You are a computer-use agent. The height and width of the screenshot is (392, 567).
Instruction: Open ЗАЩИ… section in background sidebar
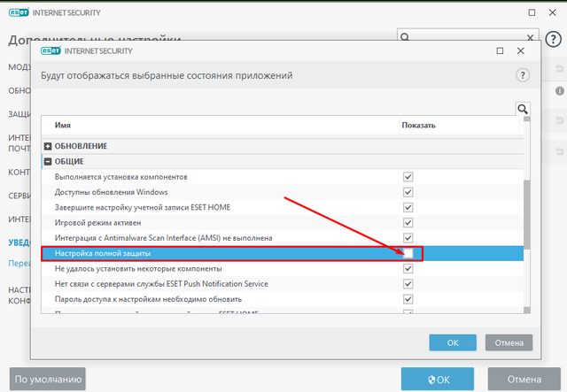click(x=19, y=114)
